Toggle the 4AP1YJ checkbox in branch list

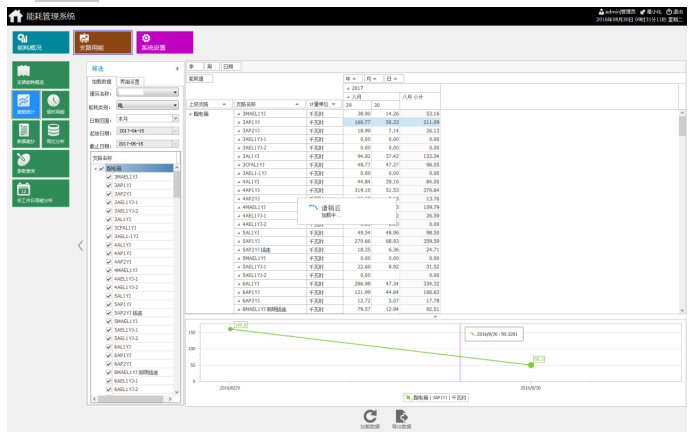click(x=109, y=254)
